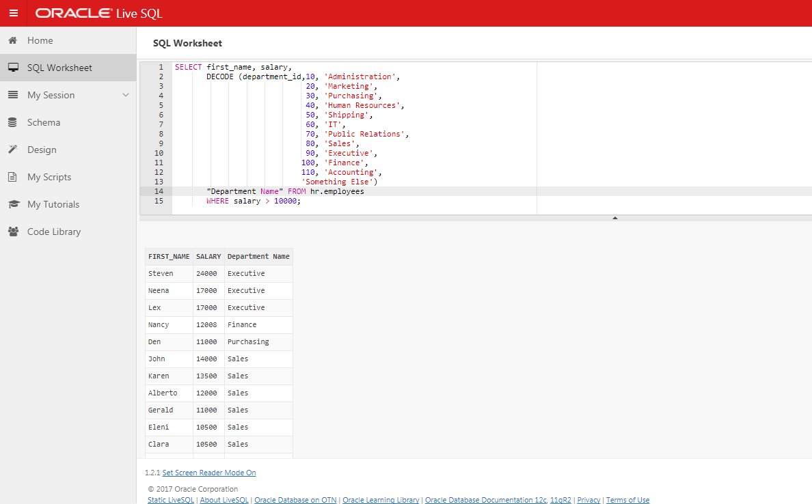Open Code Library in the sidebar

[68, 232]
